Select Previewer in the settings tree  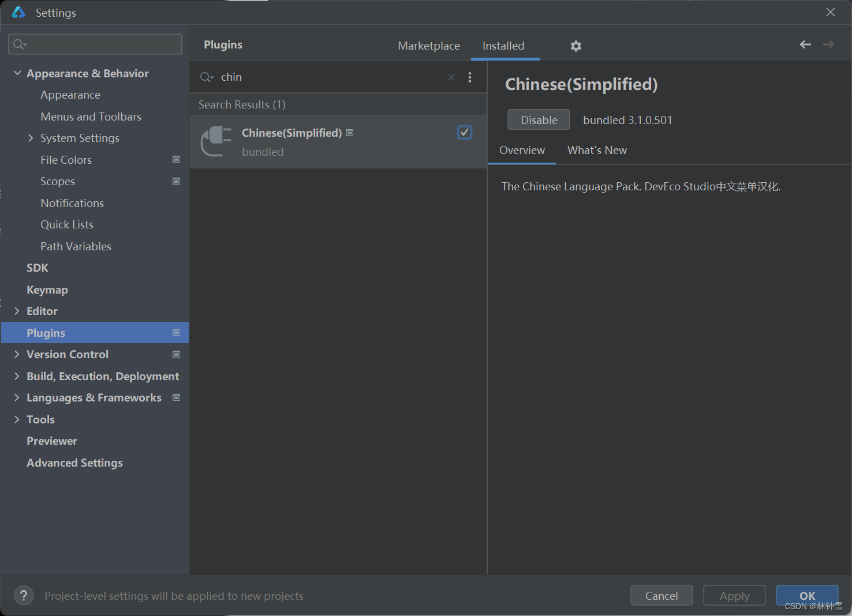click(x=52, y=441)
